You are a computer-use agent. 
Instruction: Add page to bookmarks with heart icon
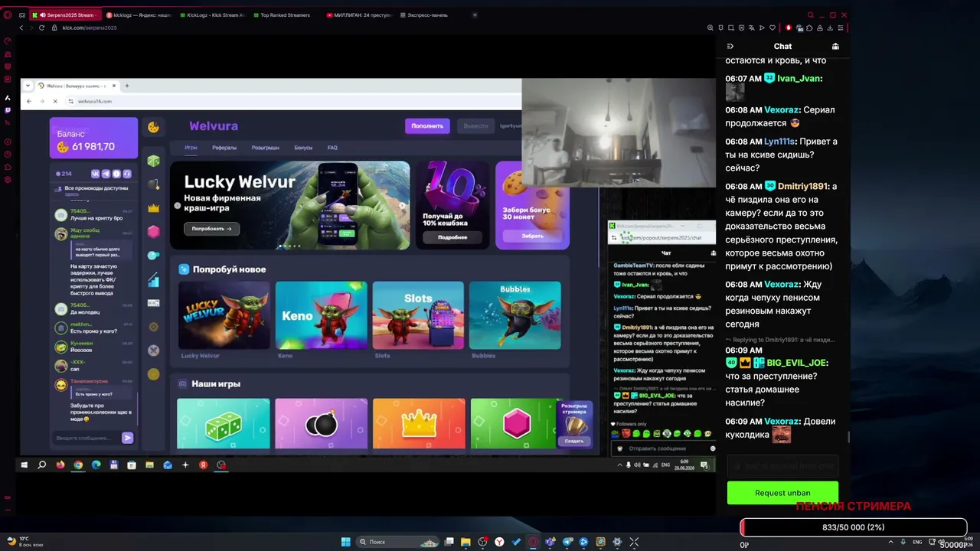coord(771,28)
